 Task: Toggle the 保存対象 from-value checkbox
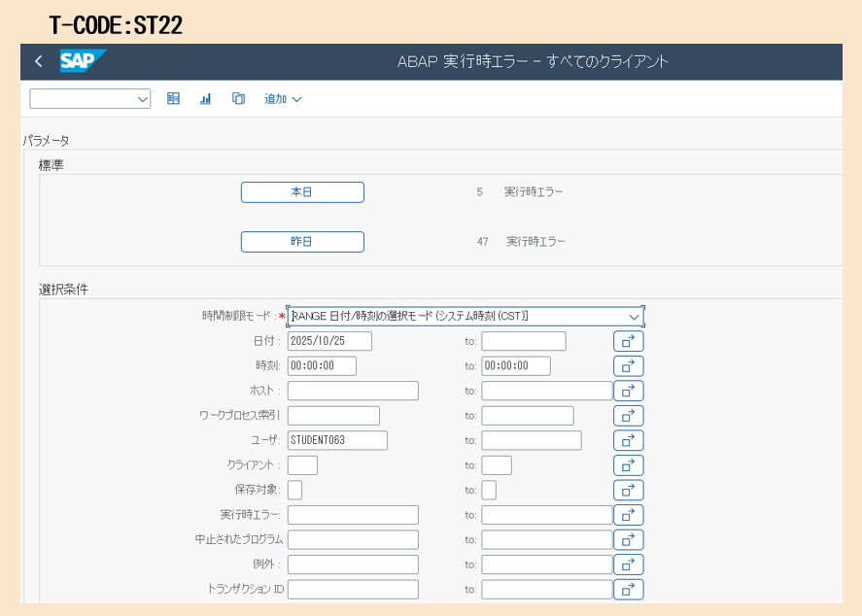[x=294, y=490]
